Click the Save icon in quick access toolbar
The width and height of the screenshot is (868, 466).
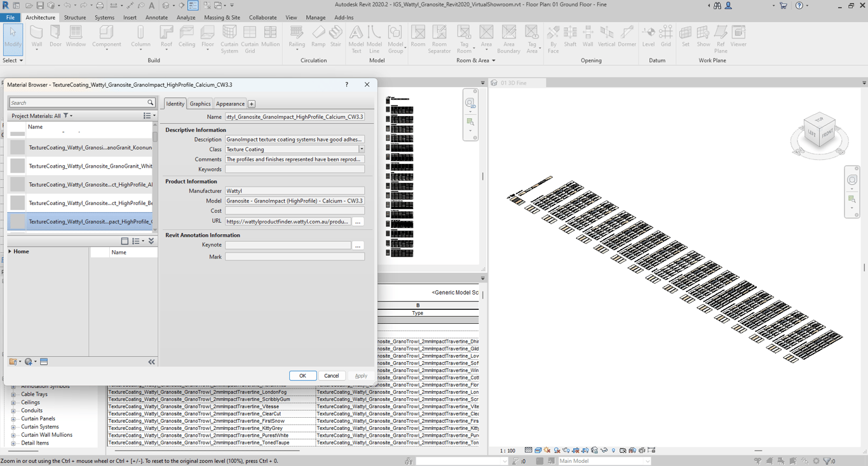point(39,6)
